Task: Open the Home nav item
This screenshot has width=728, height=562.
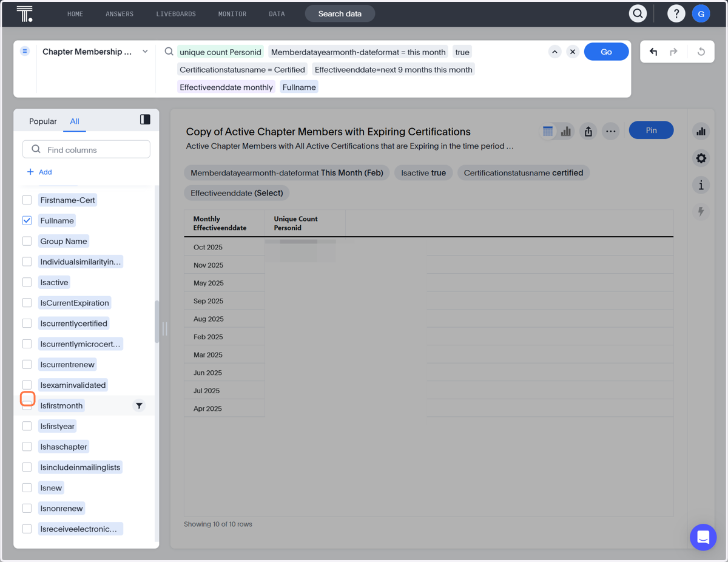Action: 75,14
